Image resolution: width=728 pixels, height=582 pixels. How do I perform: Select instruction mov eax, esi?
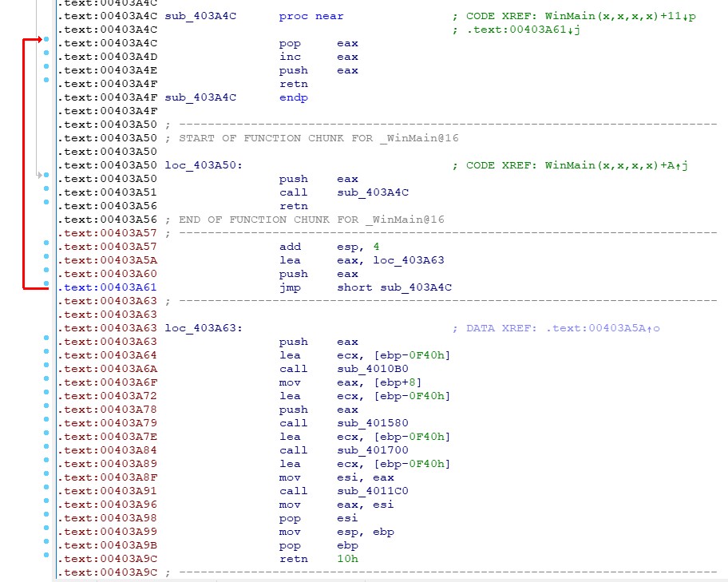pyautogui.click(x=337, y=505)
